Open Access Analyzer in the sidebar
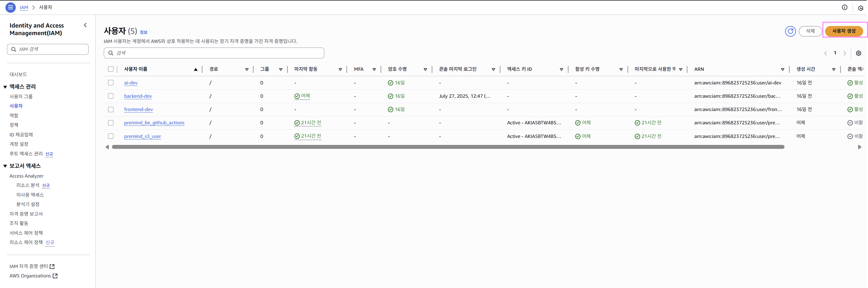 coord(26,176)
